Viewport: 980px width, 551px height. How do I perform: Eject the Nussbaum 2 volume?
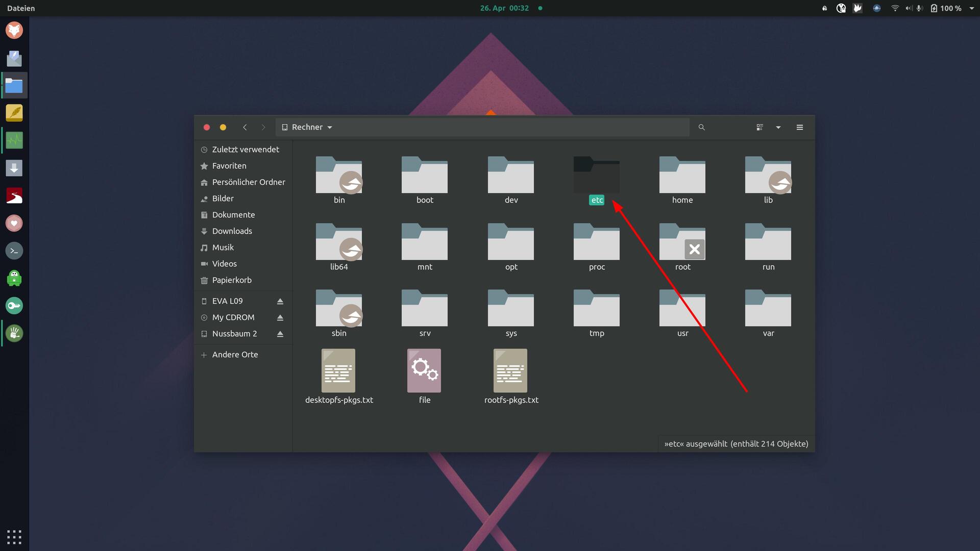pyautogui.click(x=280, y=334)
